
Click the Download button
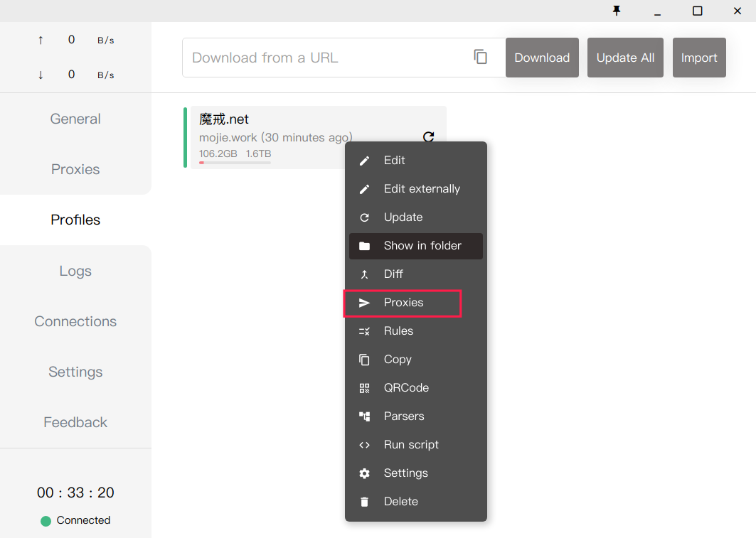542,58
